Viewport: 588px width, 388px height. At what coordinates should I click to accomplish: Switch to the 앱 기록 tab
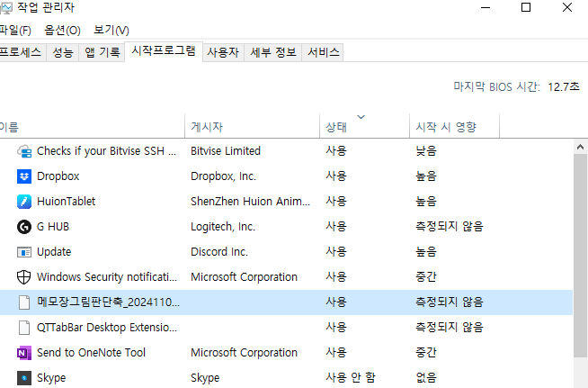click(102, 52)
